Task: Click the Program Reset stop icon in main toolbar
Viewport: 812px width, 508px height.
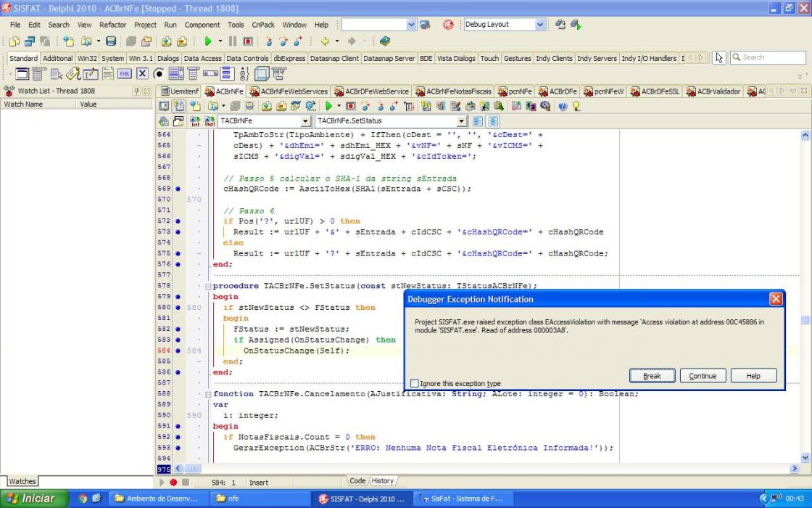Action: 248,41
